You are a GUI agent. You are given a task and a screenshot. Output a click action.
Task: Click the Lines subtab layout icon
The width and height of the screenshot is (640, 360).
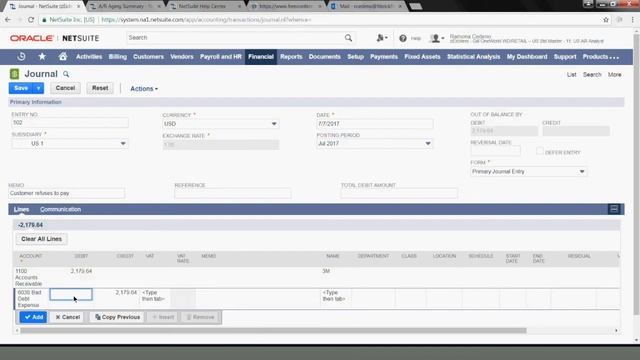tap(614, 209)
